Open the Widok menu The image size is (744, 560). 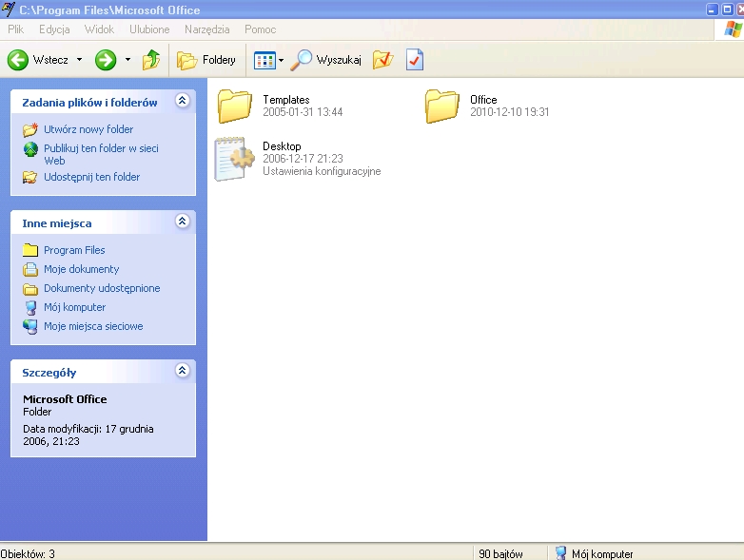99,29
